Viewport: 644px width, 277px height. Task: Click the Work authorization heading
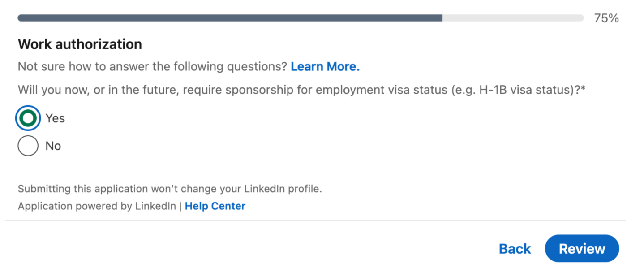click(x=80, y=44)
